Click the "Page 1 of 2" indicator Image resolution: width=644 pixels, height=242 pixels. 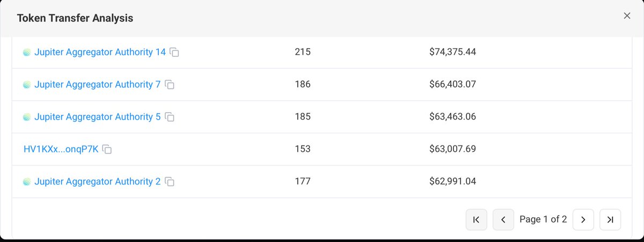tap(543, 219)
